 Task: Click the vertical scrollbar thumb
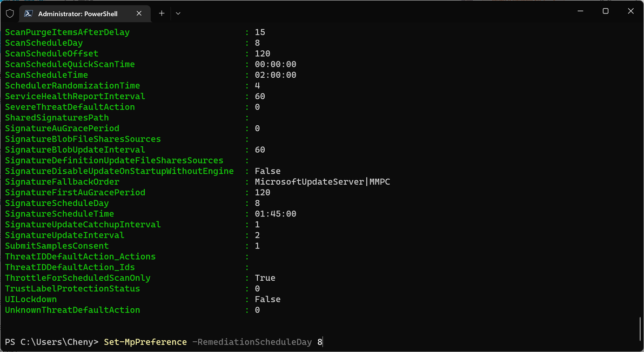[641, 328]
